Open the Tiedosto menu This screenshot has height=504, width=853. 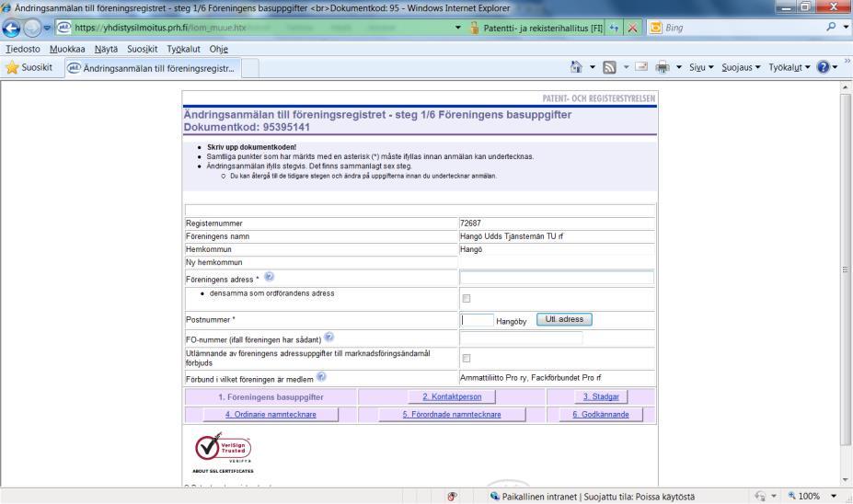point(23,49)
